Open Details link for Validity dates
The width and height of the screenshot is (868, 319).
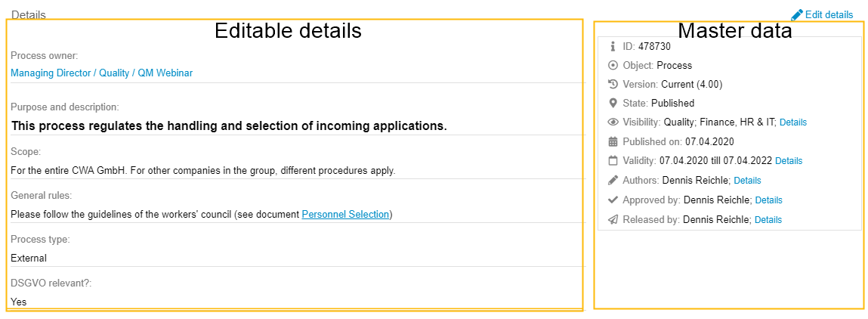789,161
